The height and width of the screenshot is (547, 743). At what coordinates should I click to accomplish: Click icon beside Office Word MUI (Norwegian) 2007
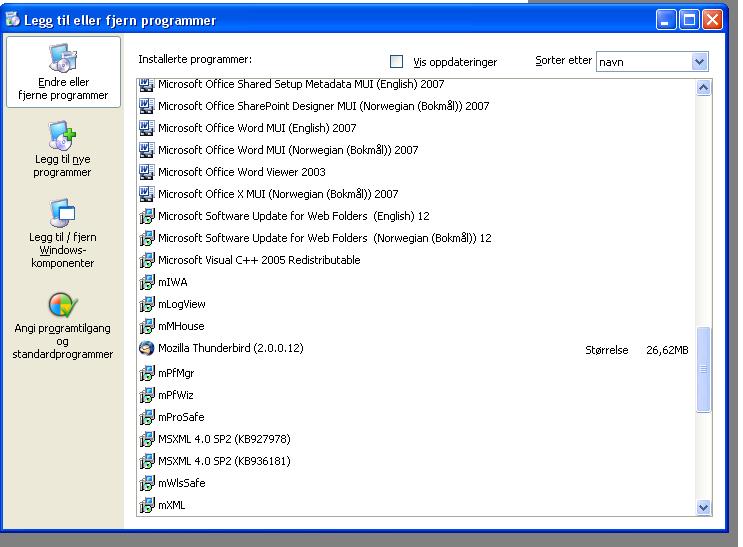click(x=146, y=150)
